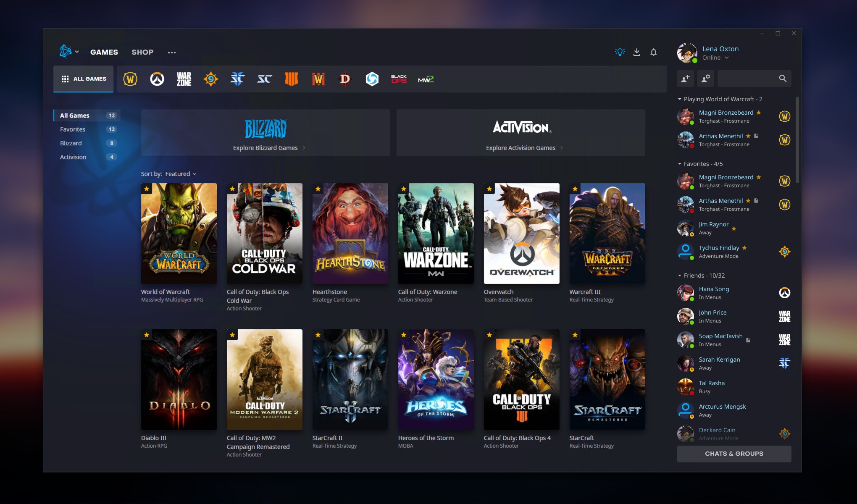Image resolution: width=857 pixels, height=504 pixels.
Task: Click the All Games library section
Action: click(x=86, y=115)
